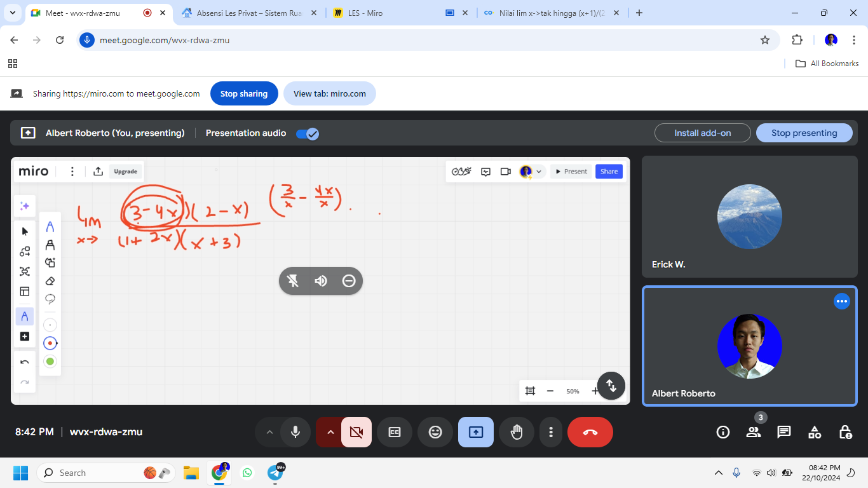Redo stroke in Miro
The height and width of the screenshot is (488, 868).
click(25, 383)
